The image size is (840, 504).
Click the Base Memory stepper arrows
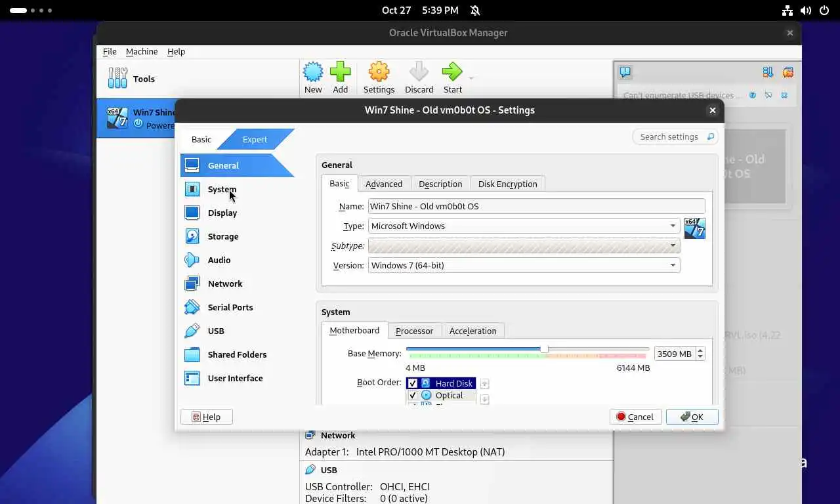(700, 354)
